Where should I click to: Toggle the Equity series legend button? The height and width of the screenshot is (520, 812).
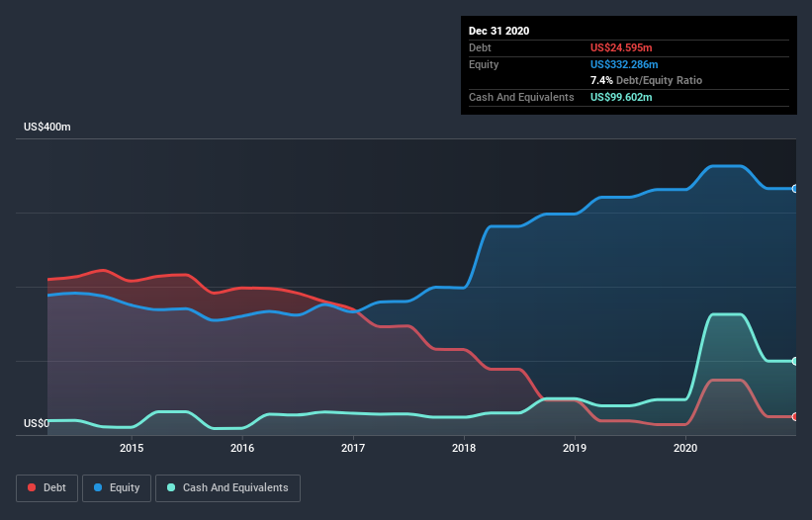117,488
